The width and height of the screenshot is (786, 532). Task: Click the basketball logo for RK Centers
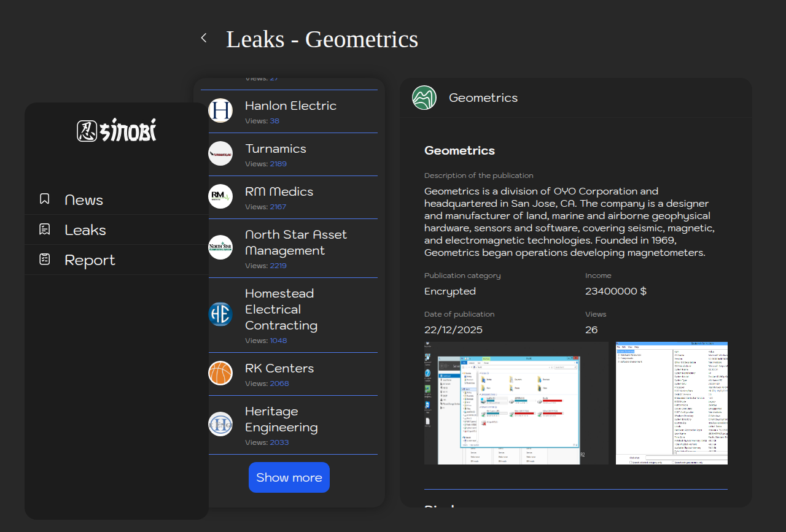(x=220, y=373)
